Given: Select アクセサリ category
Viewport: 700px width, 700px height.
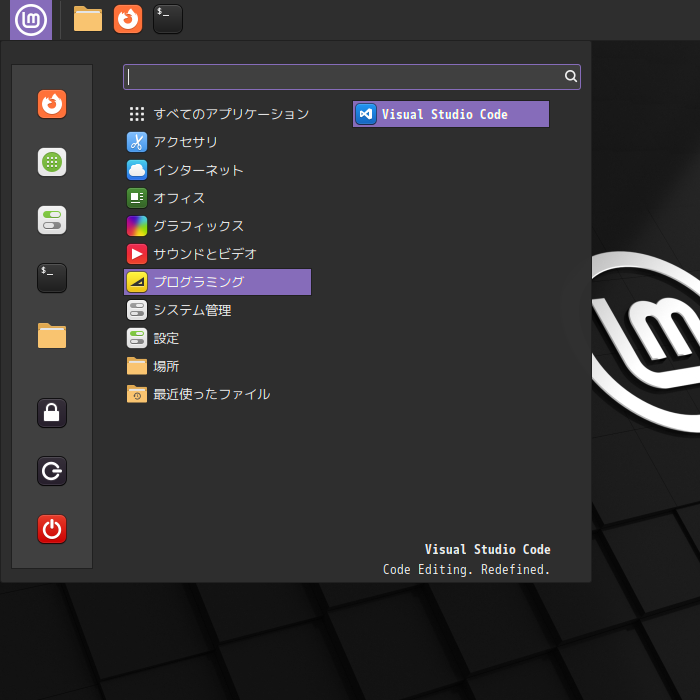Looking at the screenshot, I should (217, 142).
